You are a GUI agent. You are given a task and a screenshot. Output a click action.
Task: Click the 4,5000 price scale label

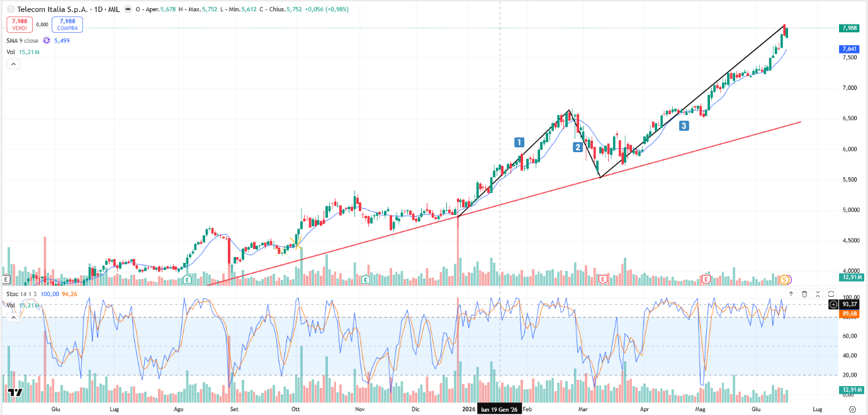[x=850, y=241]
